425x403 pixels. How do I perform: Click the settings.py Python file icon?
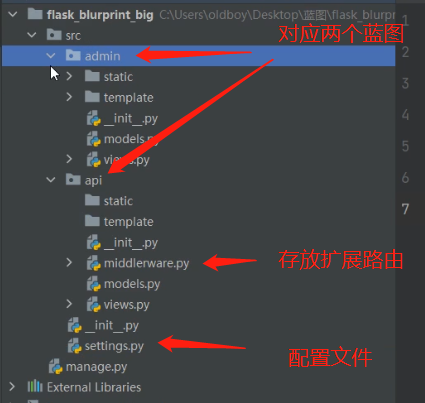[75, 346]
